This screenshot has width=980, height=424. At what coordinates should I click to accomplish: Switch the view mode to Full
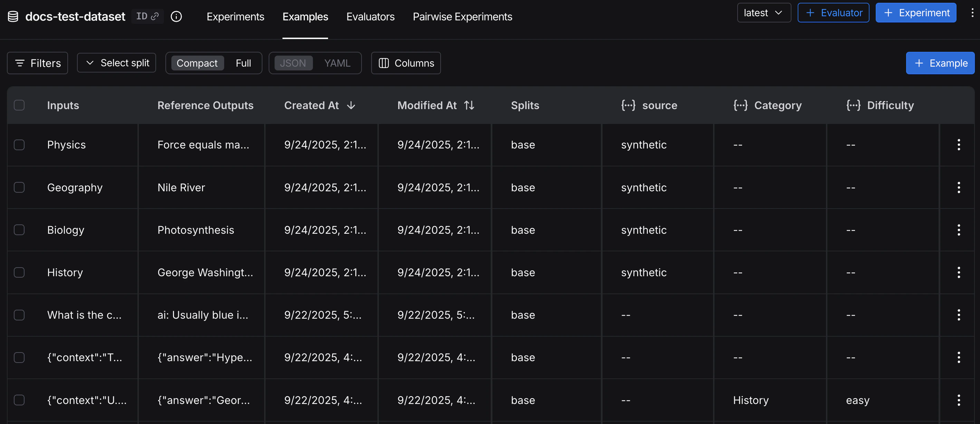click(243, 63)
